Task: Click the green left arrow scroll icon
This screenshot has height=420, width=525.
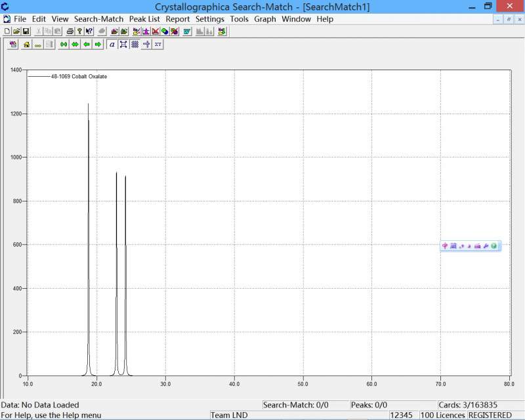Action: pyautogui.click(x=87, y=44)
